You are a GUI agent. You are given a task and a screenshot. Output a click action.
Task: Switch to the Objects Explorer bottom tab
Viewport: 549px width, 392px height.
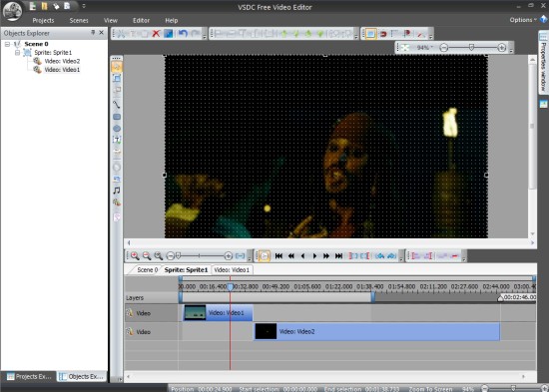pyautogui.click(x=82, y=377)
